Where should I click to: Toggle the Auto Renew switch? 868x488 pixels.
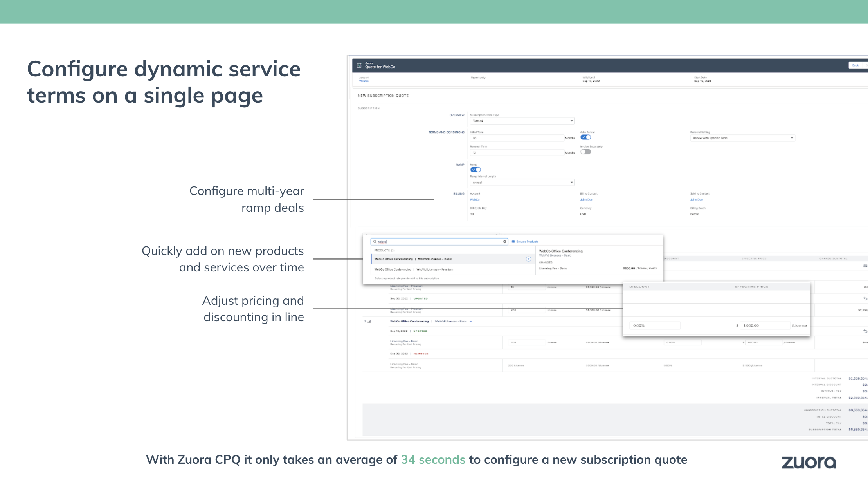(x=585, y=137)
